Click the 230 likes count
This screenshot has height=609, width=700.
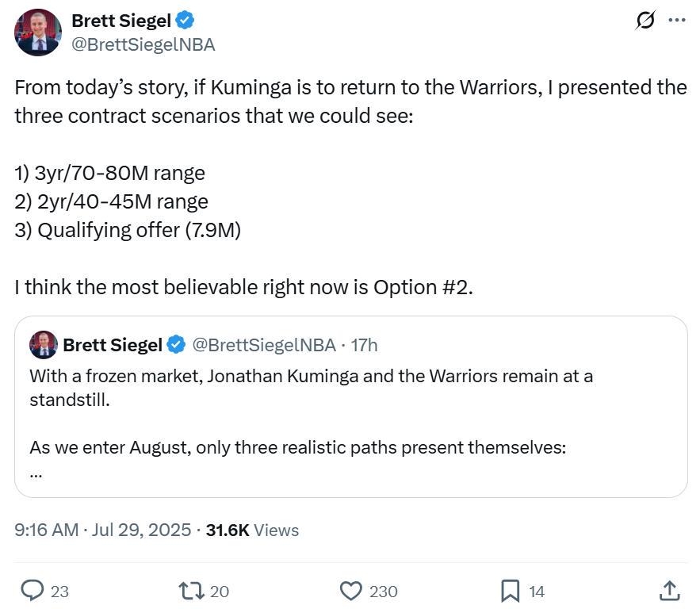click(x=383, y=592)
